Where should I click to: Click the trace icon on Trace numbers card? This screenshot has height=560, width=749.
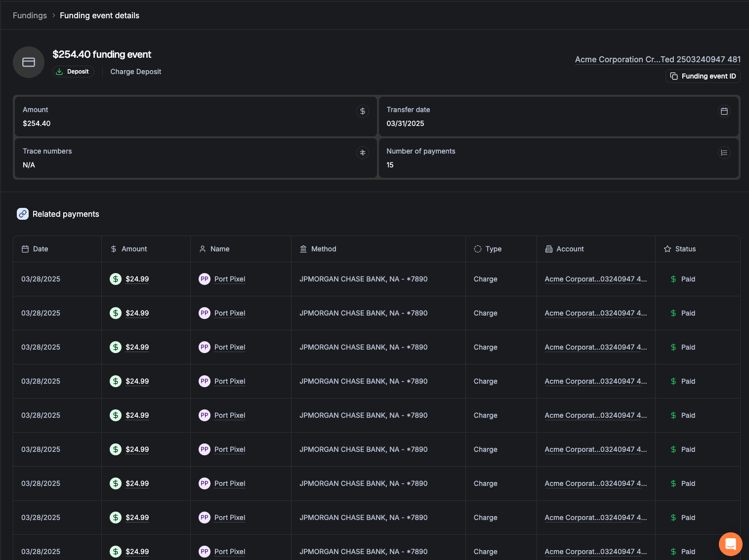[362, 153]
